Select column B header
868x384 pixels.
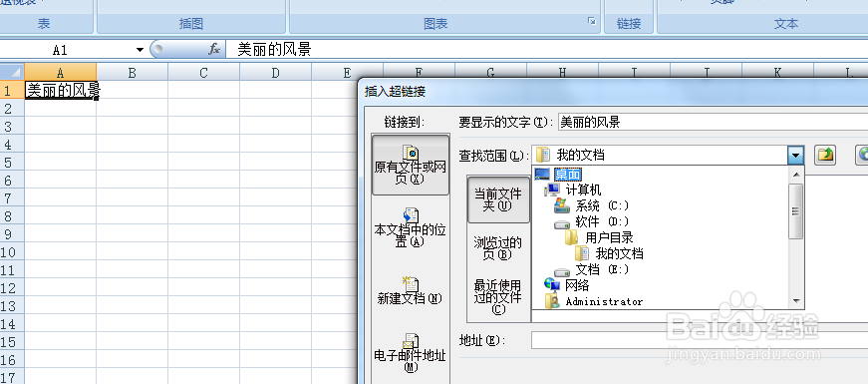pos(133,72)
